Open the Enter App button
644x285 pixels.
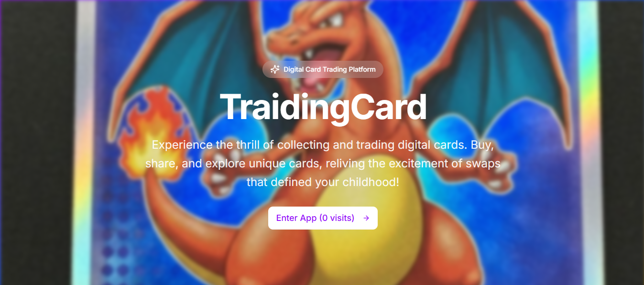pos(323,218)
